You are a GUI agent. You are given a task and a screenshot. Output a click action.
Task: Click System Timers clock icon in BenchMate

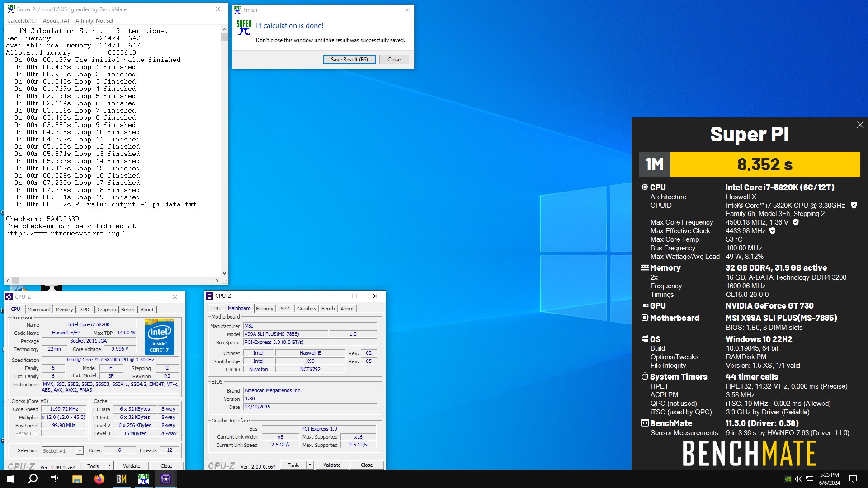tap(645, 376)
